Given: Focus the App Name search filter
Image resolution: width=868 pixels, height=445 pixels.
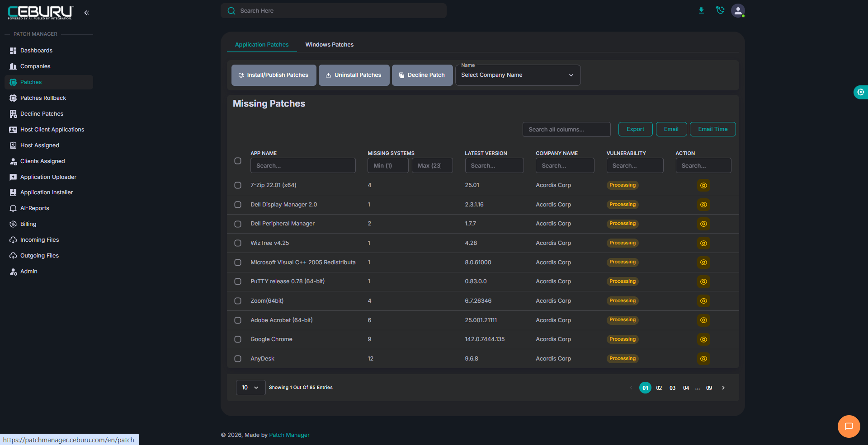Looking at the screenshot, I should [303, 166].
